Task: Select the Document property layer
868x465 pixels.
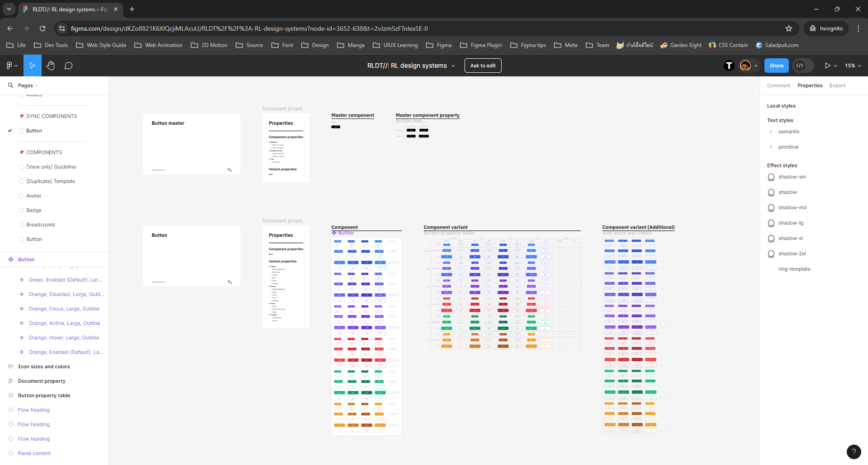Action: pyautogui.click(x=42, y=381)
